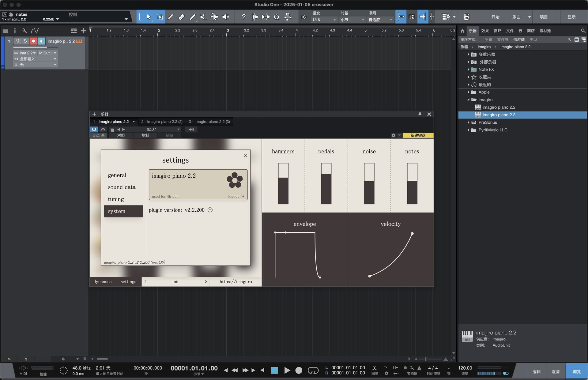The image size is (588, 380).
Task: Toggle the loop button in transport
Action: 313,371
